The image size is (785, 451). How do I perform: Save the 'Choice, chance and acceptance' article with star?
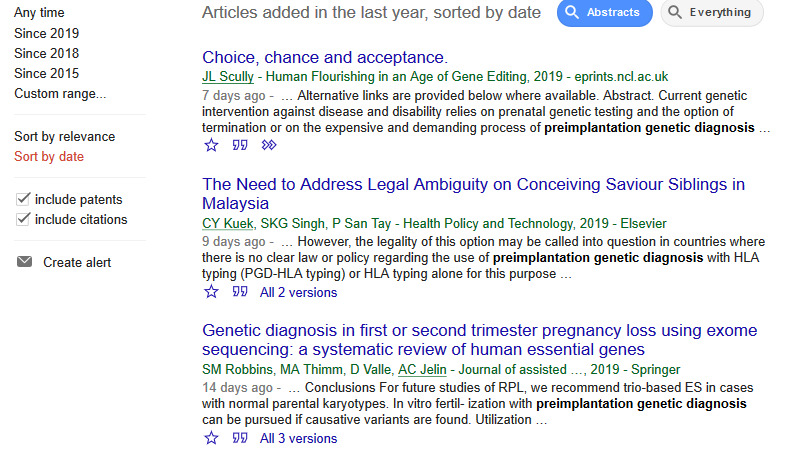pyautogui.click(x=211, y=146)
